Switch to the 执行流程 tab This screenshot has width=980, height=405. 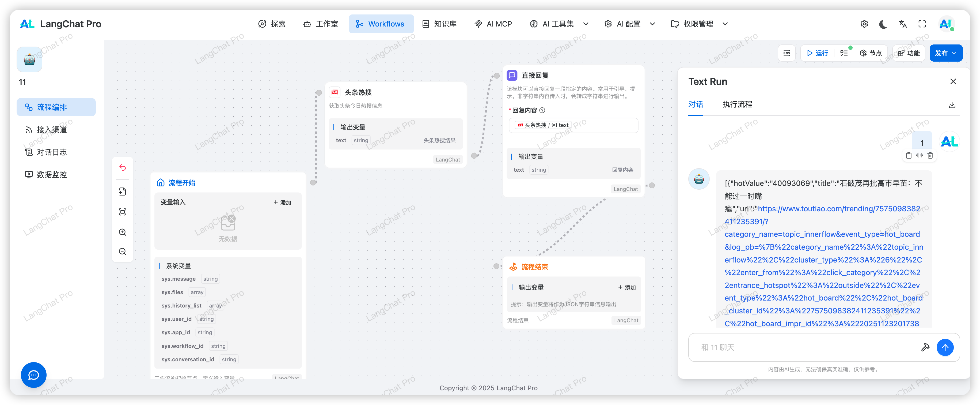pos(737,104)
